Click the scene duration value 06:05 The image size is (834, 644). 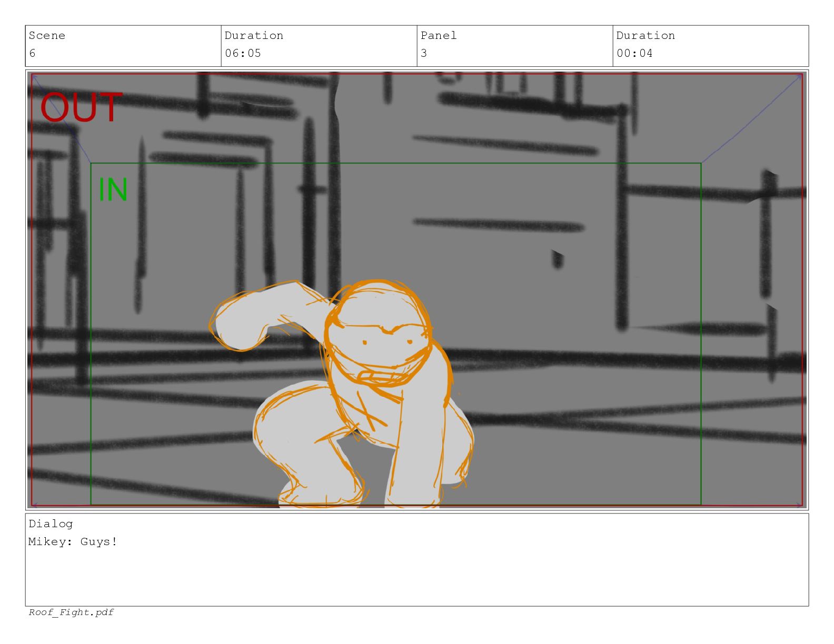click(x=243, y=53)
